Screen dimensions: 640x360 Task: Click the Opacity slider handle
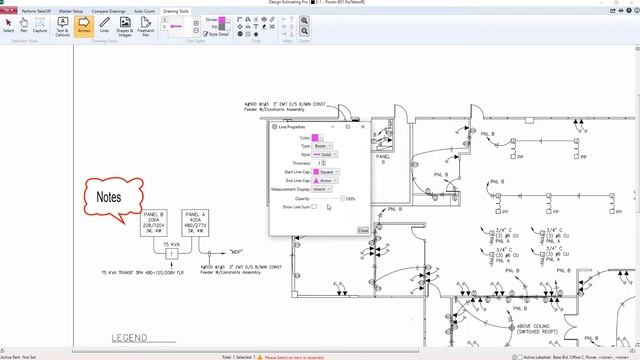click(342, 198)
